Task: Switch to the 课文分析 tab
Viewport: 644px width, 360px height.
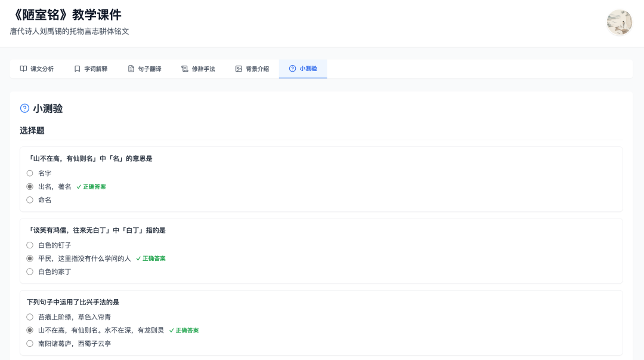Action: point(37,69)
